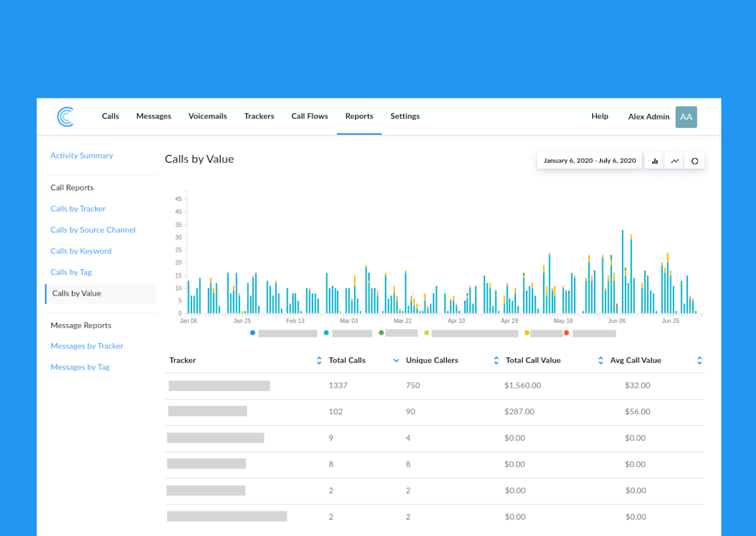Click the AA user avatar

tap(686, 117)
